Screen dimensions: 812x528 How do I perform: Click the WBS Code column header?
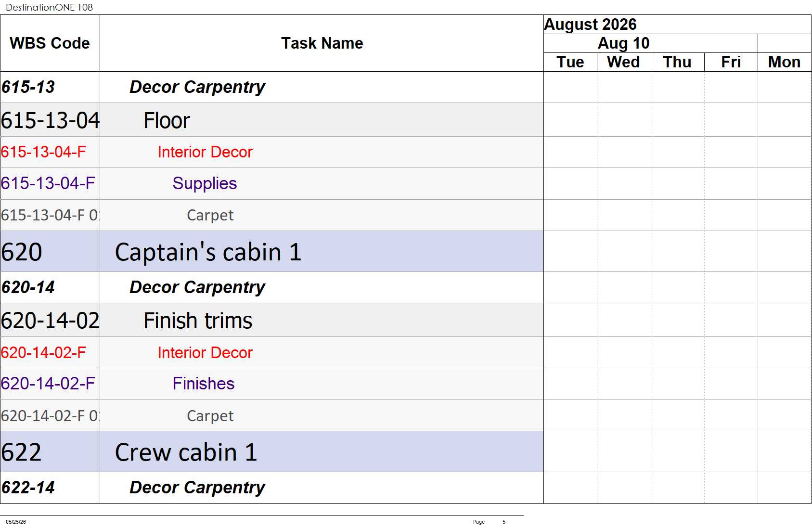tap(50, 43)
